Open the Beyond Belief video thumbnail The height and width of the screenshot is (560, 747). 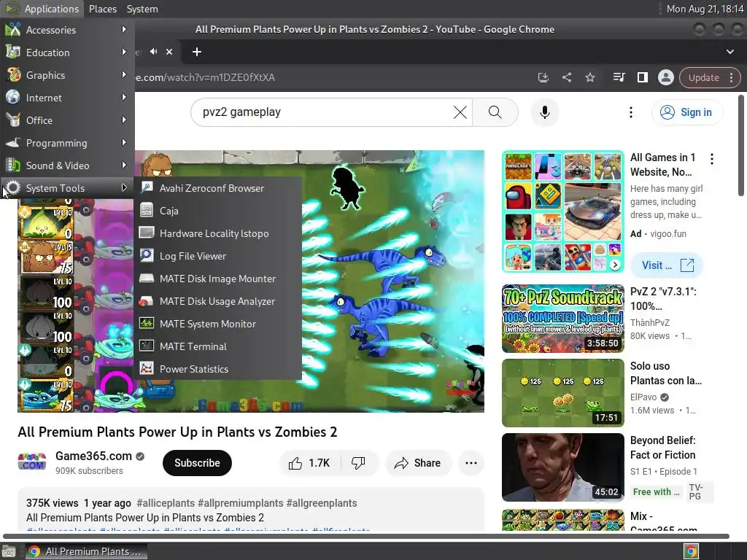click(562, 467)
